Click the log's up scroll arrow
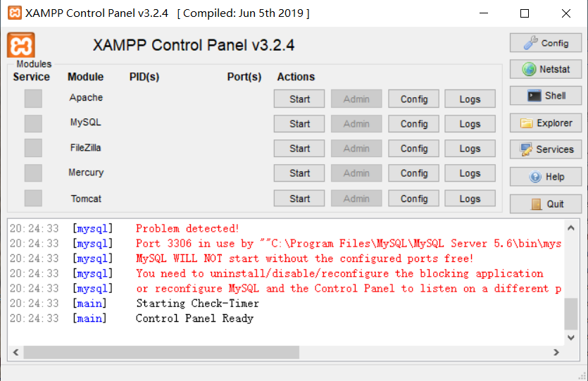The image size is (588, 381). [571, 227]
